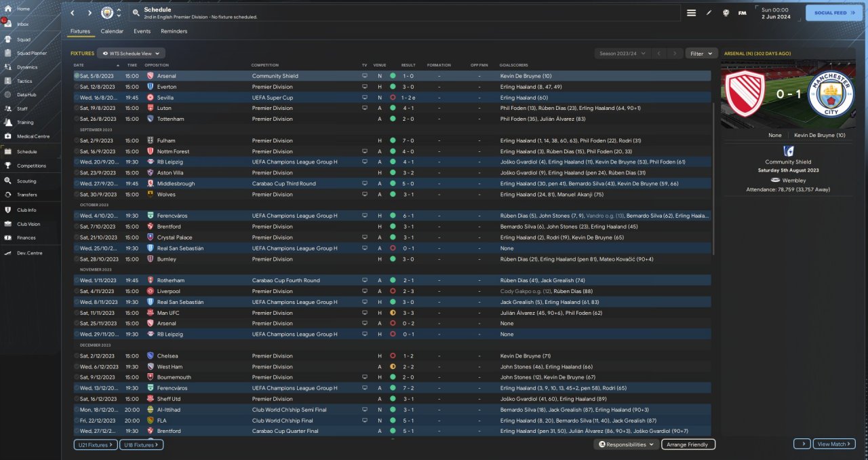Select the Sevilla fixture row marker
The height and width of the screenshot is (460, 868).
point(77,98)
